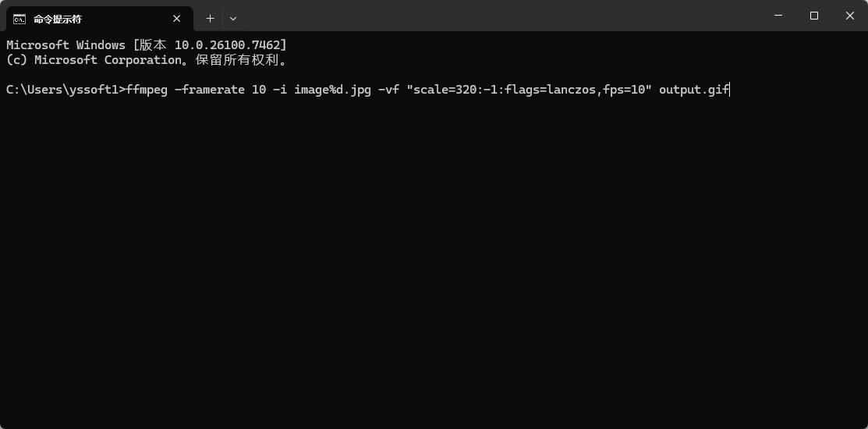Image resolution: width=868 pixels, height=429 pixels.
Task: Click the Windows version number 10.0.26100.7462
Action: click(227, 45)
